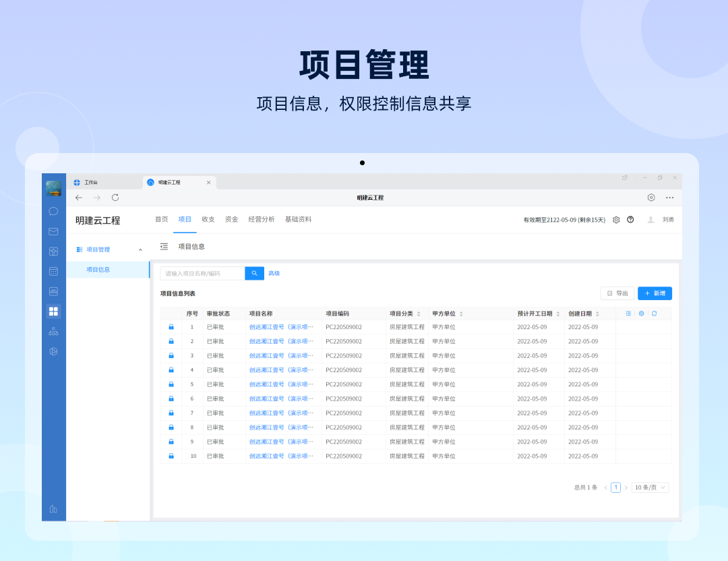Click 房屋建筑工程 in row 7
Screen dimensions: 728x561
406,413
